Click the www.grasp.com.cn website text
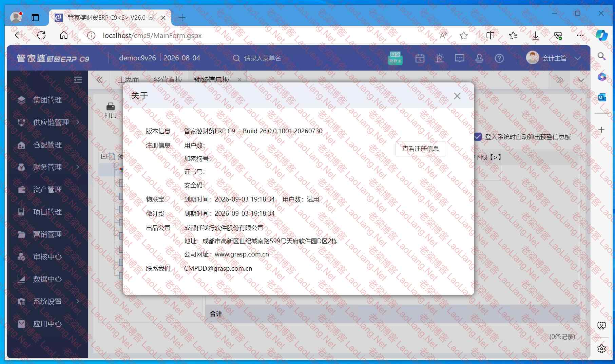Screen dimensions: 615x364 pyautogui.click(x=242, y=254)
